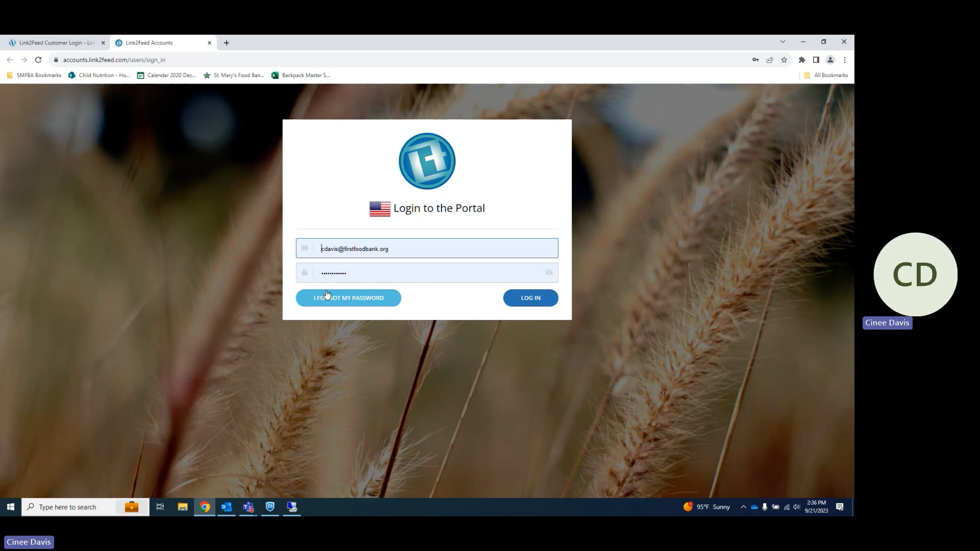Screen dimensions: 980x551
Task: Focus the password input field
Action: tap(427, 272)
